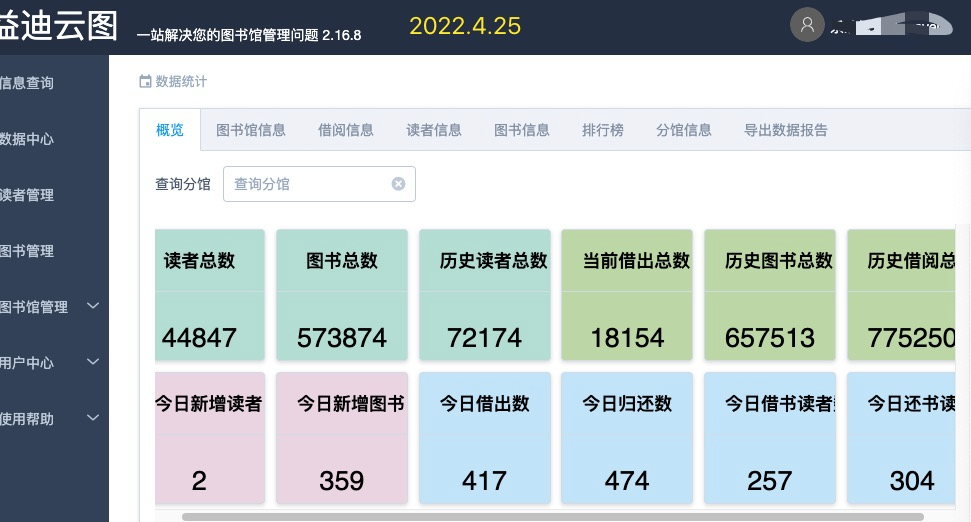
Task: Switch to the 借阅信息 tab
Action: (346, 130)
